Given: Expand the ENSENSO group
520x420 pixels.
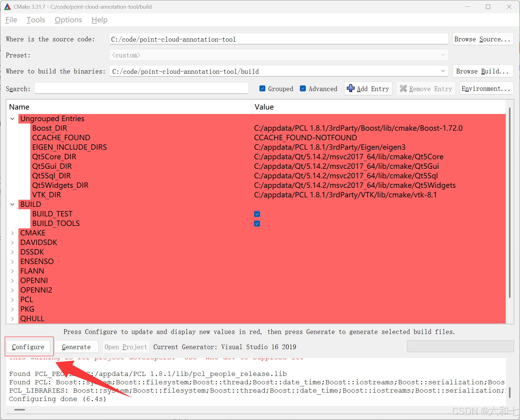Looking at the screenshot, I should click(x=12, y=262).
